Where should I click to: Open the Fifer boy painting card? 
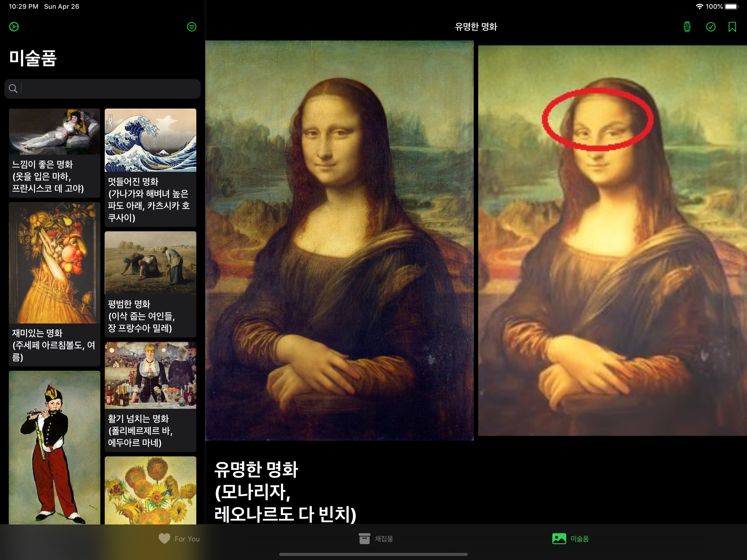[54, 448]
